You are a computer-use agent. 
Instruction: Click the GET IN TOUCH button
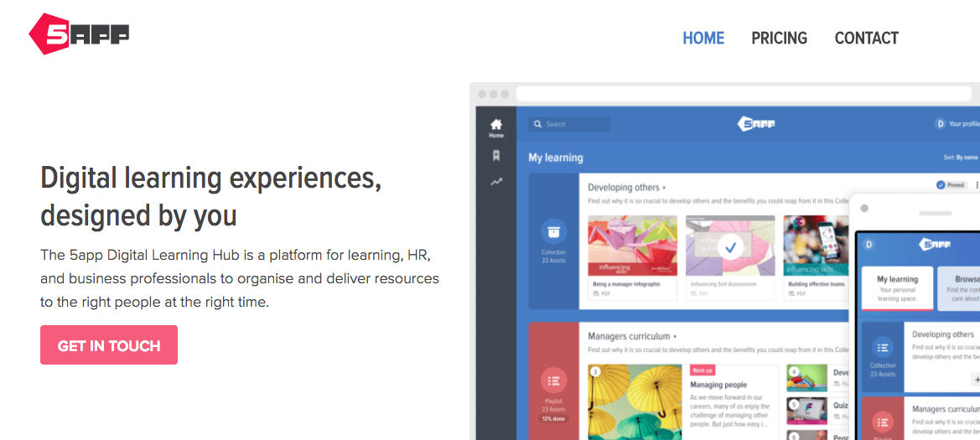[x=109, y=345]
